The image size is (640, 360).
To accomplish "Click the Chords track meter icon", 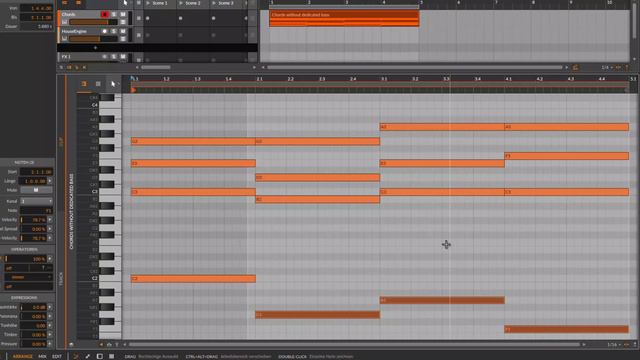I will pos(64,22).
